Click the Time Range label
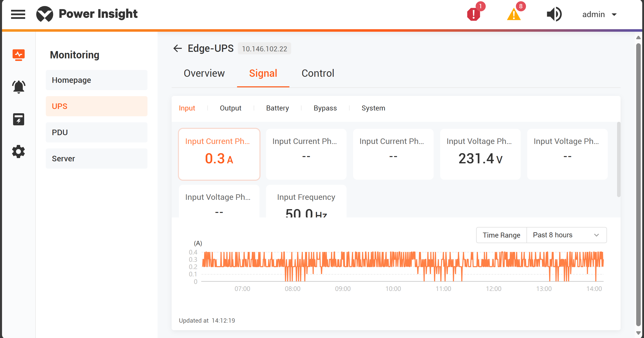Screen dimensions: 644x338 (x=501, y=235)
